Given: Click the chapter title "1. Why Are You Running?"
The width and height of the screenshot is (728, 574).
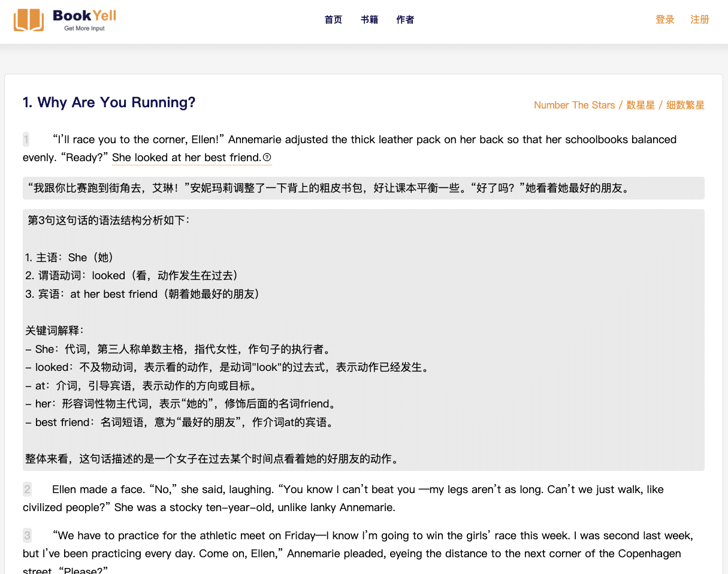Looking at the screenshot, I should coord(108,102).
